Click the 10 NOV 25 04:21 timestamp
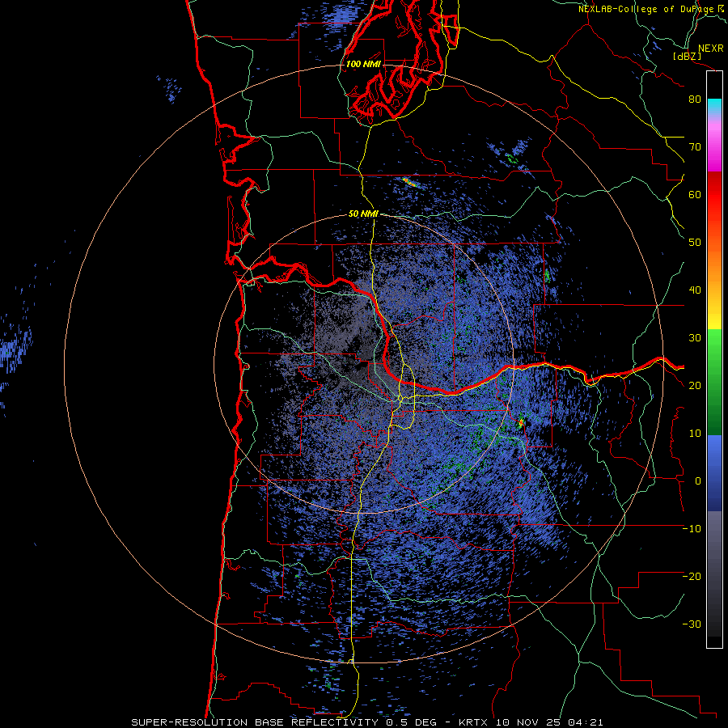Image resolution: width=728 pixels, height=728 pixels. (x=549, y=722)
